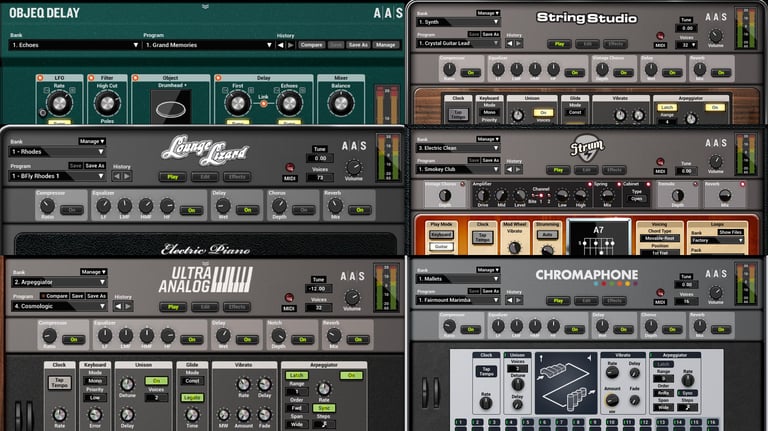Click Compare button in Ultra Analog

(55, 296)
